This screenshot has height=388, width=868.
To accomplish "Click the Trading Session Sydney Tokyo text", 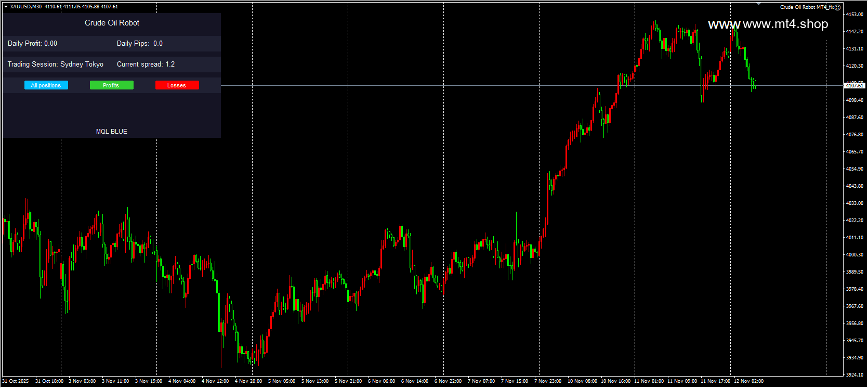I will [x=56, y=64].
